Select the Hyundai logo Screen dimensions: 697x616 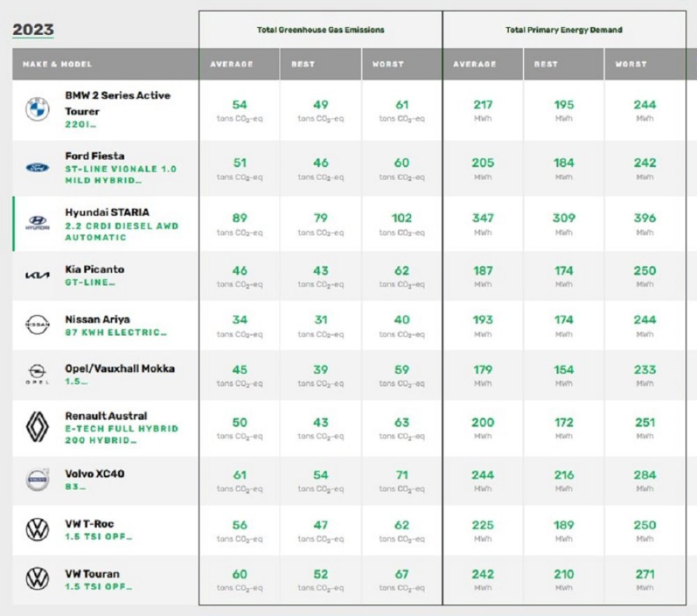(x=38, y=222)
